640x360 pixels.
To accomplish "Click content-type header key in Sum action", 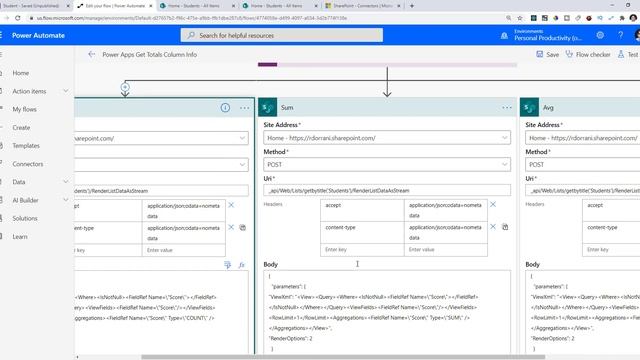I will (362, 232).
